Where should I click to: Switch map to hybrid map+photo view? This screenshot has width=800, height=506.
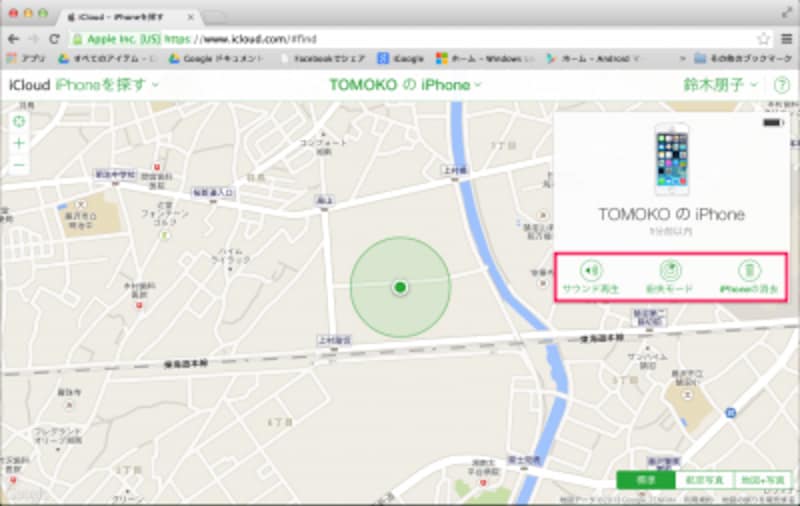tap(763, 480)
